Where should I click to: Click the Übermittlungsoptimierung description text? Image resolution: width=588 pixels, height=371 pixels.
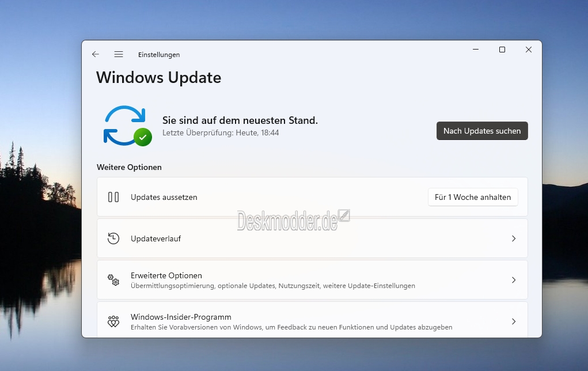pyautogui.click(x=272, y=286)
